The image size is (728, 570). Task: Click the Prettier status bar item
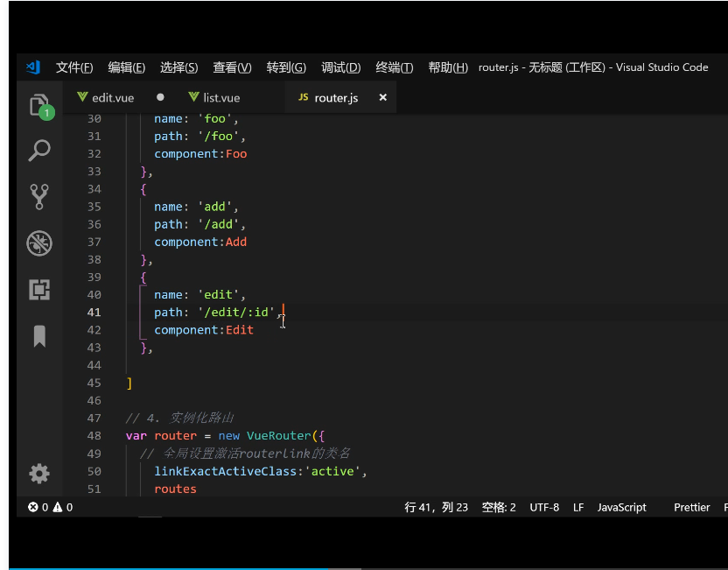[692, 507]
